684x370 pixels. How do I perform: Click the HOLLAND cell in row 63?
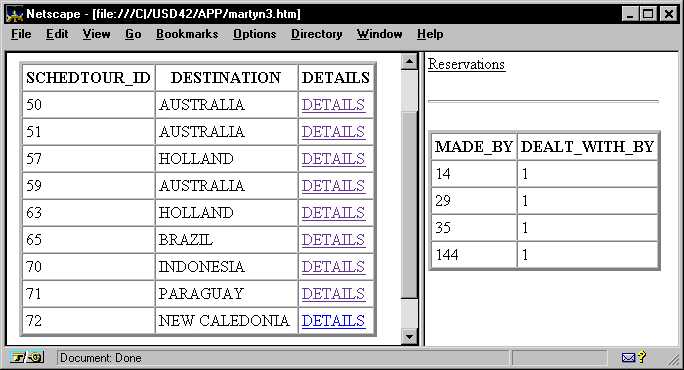click(226, 213)
